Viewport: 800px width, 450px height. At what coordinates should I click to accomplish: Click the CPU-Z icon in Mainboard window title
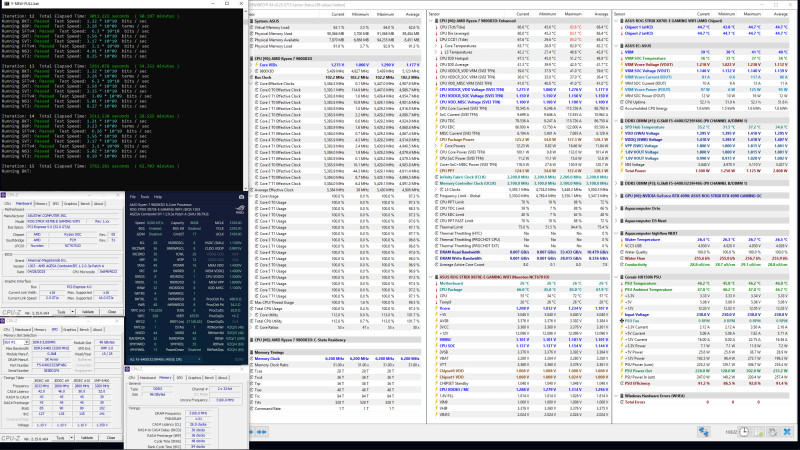3,195
